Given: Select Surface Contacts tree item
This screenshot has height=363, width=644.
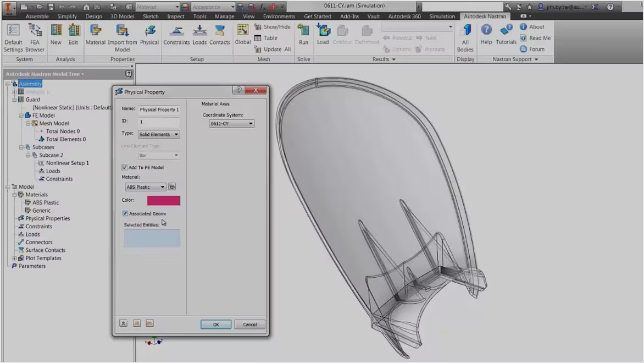Looking at the screenshot, I should (x=45, y=250).
